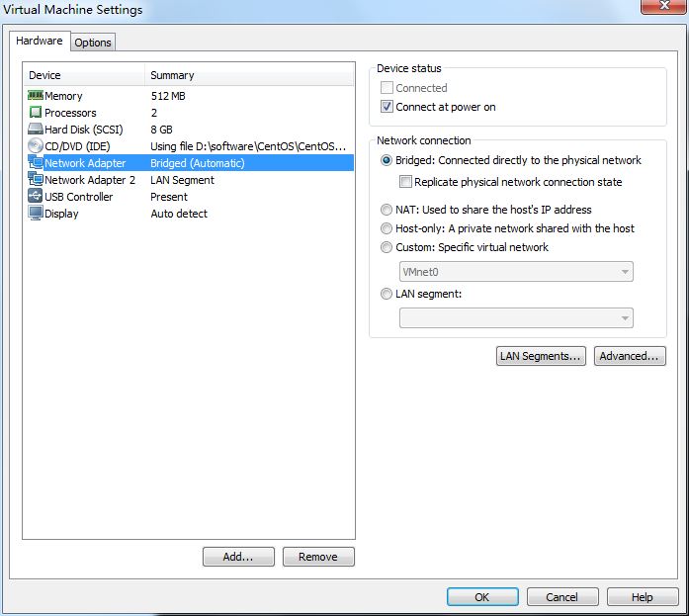Click the Auto detect summary value
The image size is (689, 616).
coord(179,214)
